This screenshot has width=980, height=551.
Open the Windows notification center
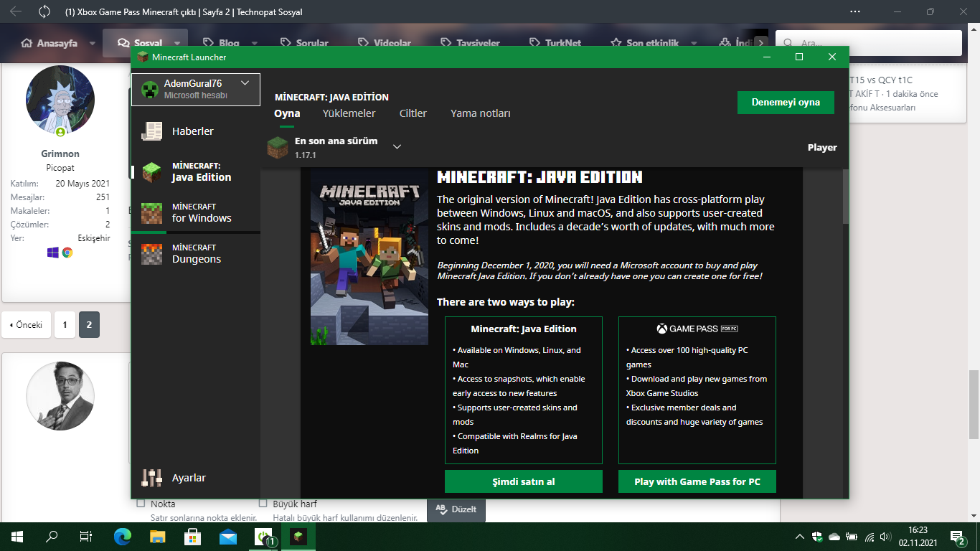pyautogui.click(x=957, y=536)
